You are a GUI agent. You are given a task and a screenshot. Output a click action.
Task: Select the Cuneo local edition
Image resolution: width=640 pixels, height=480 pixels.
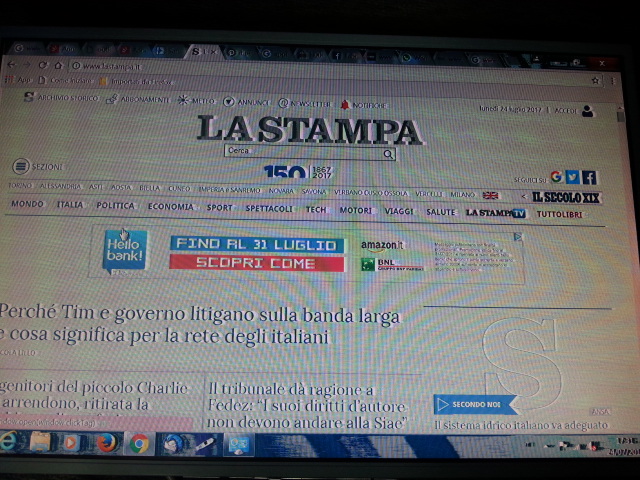pos(179,189)
